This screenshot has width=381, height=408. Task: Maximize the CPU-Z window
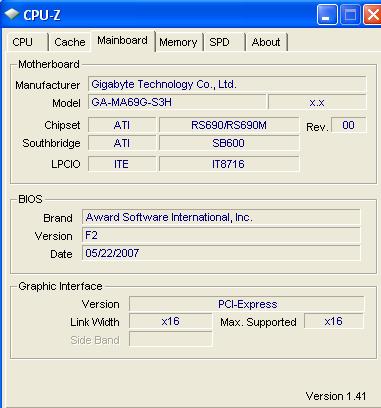tap(350, 14)
